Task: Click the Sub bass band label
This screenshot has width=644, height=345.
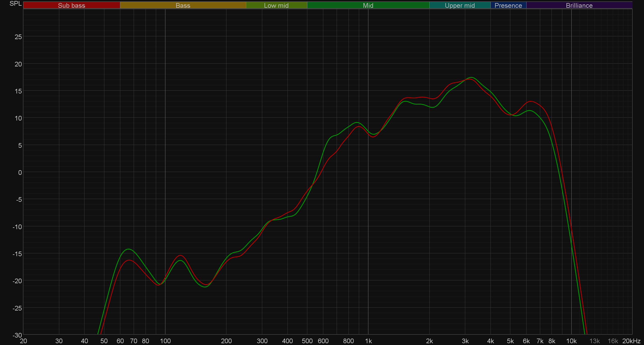Action: point(71,5)
